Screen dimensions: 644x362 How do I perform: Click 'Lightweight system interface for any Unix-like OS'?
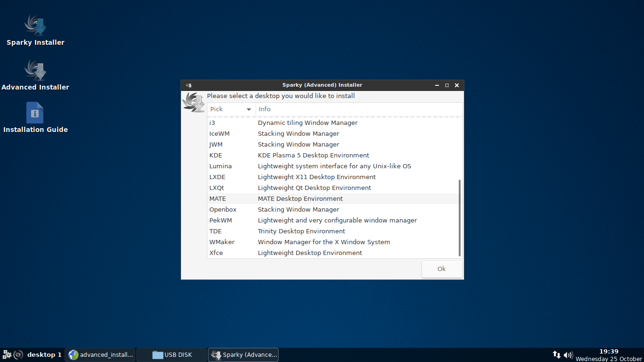tap(334, 166)
